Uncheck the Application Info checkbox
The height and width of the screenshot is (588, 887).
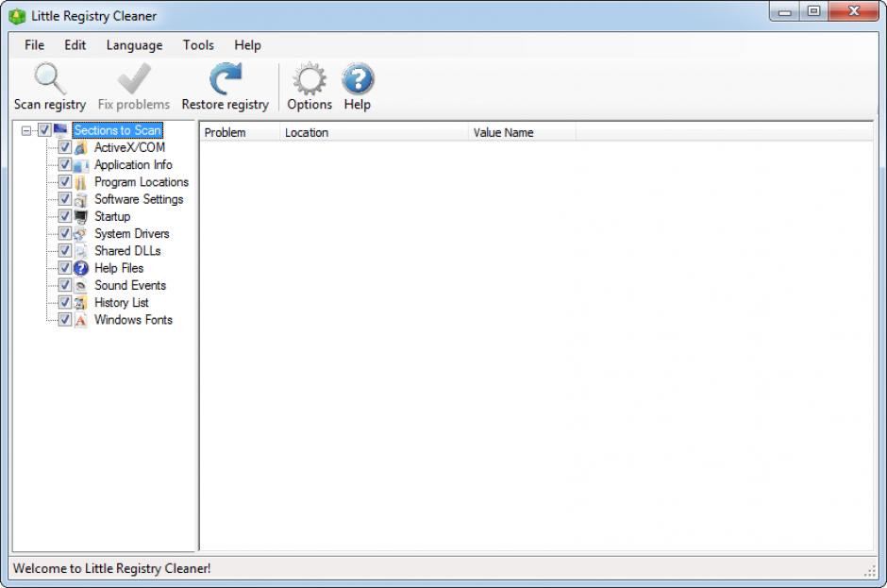64,164
